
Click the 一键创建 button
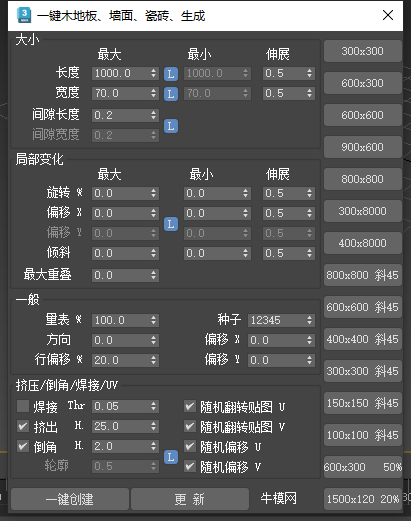tap(70, 499)
